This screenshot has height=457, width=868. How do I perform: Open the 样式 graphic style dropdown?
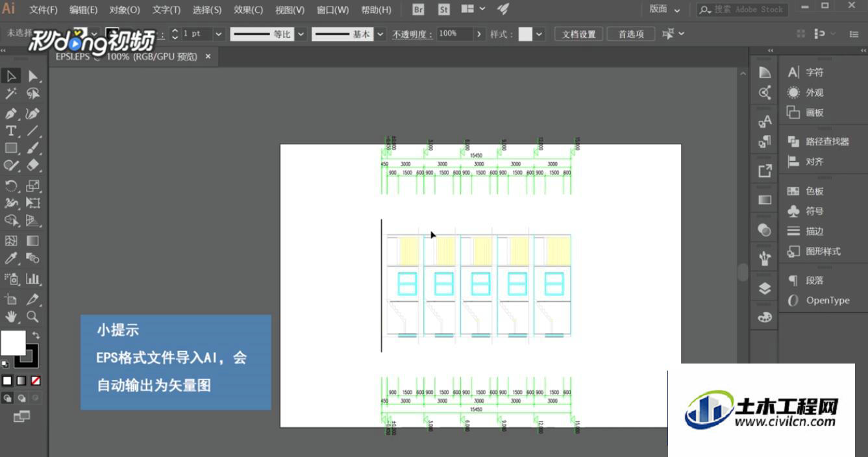coord(539,34)
